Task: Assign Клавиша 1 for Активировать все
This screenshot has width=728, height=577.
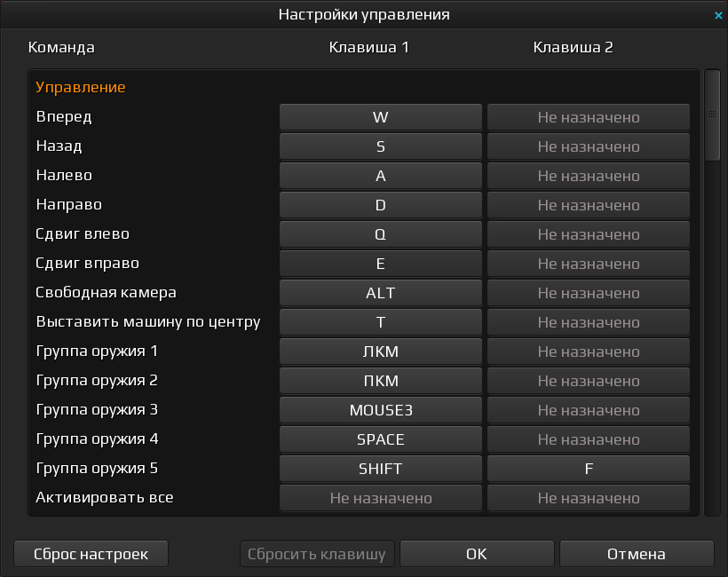Action: (x=380, y=497)
